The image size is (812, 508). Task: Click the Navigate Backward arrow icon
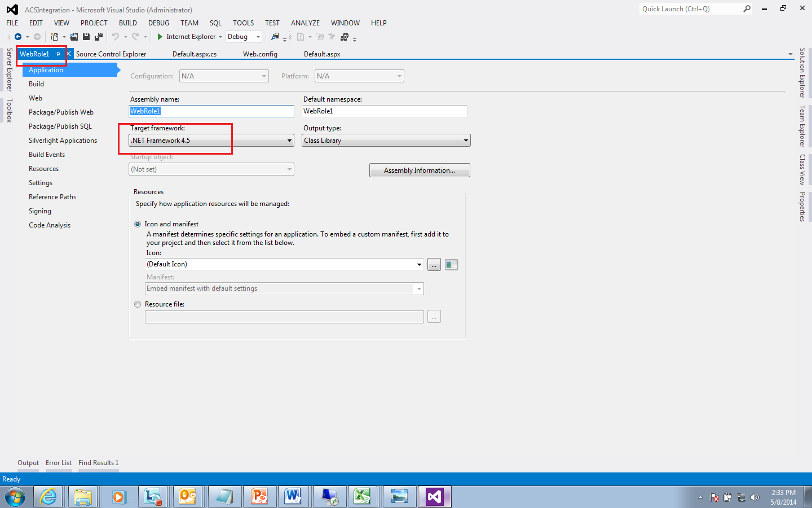coord(18,37)
